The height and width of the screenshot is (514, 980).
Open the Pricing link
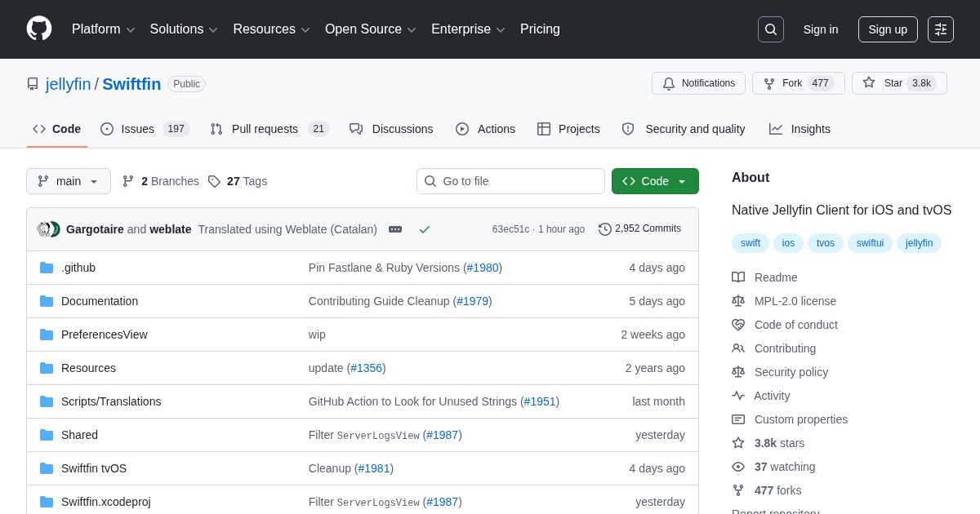click(540, 29)
